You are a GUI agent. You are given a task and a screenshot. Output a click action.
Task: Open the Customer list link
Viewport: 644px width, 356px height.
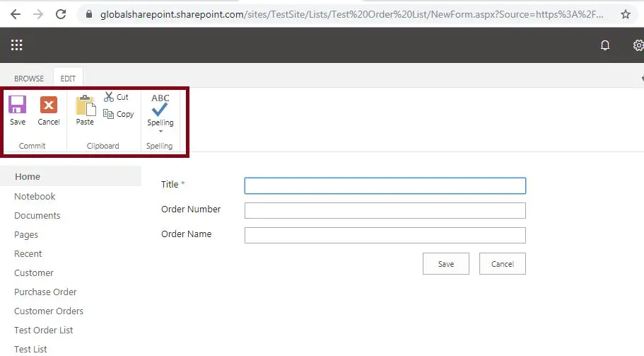(34, 273)
